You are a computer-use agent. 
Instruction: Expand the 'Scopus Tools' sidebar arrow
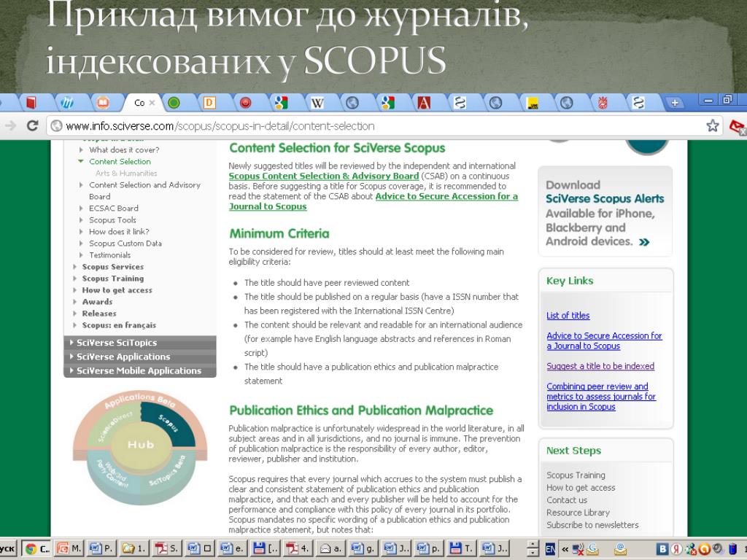(81, 220)
